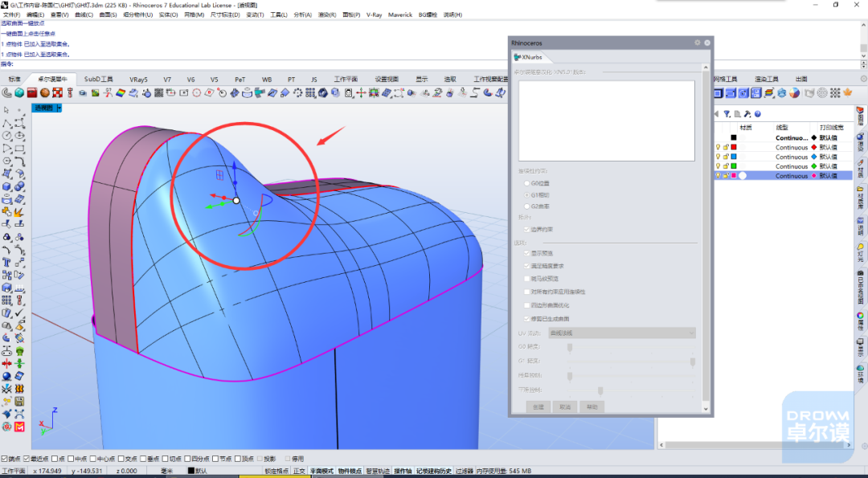Click the rainbow gradient surface icon
This screenshot has width=868, height=478.
pyautogui.click(x=121, y=92)
